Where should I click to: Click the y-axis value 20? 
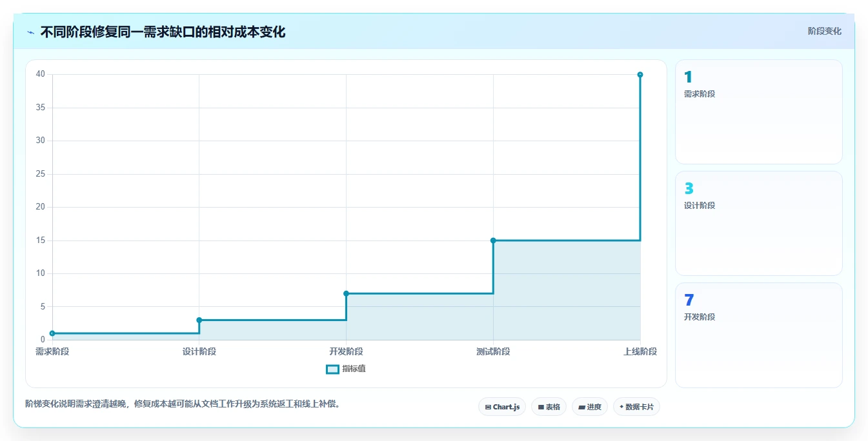(x=41, y=207)
